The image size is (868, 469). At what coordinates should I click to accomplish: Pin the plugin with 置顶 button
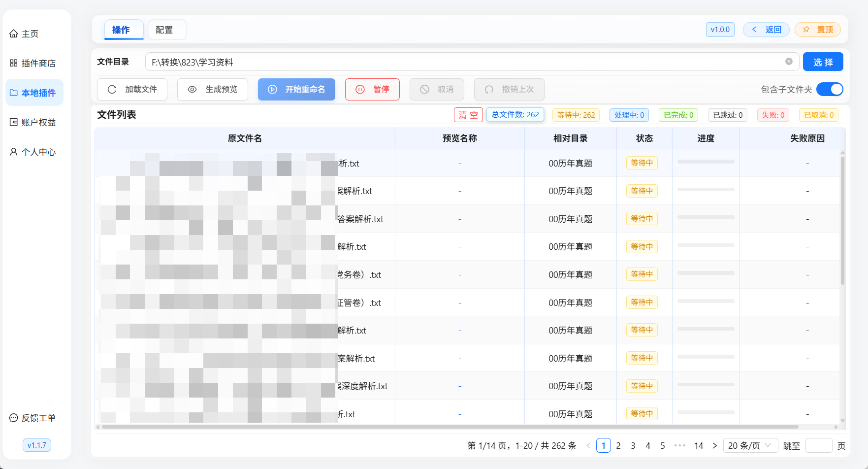[818, 30]
